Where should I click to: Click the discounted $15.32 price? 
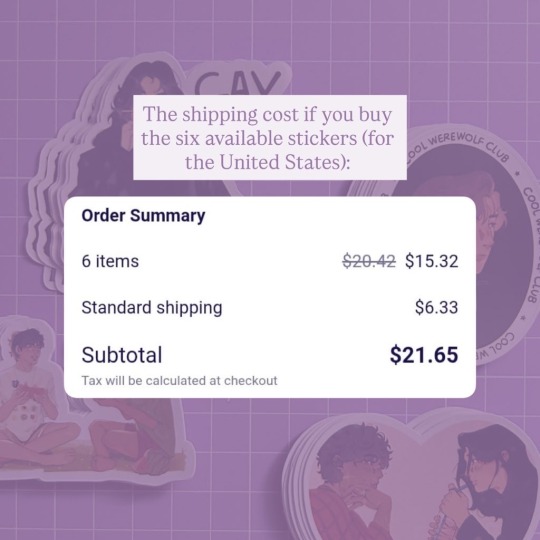432,261
